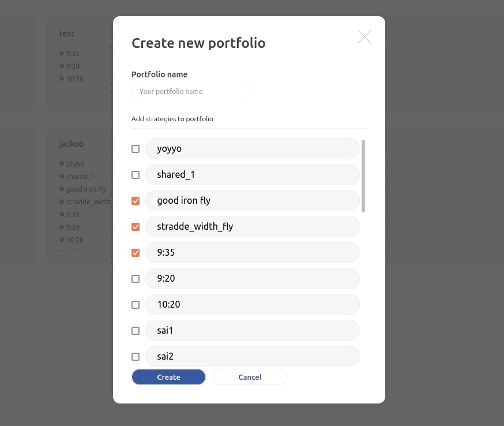Toggle the 9:20 strategy checkbox
Image resolution: width=504 pixels, height=426 pixels.
(x=136, y=278)
